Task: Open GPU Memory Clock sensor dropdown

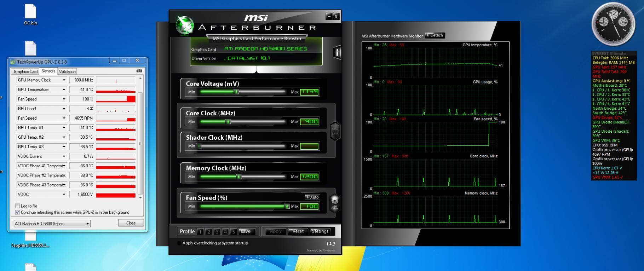Action: [64, 80]
